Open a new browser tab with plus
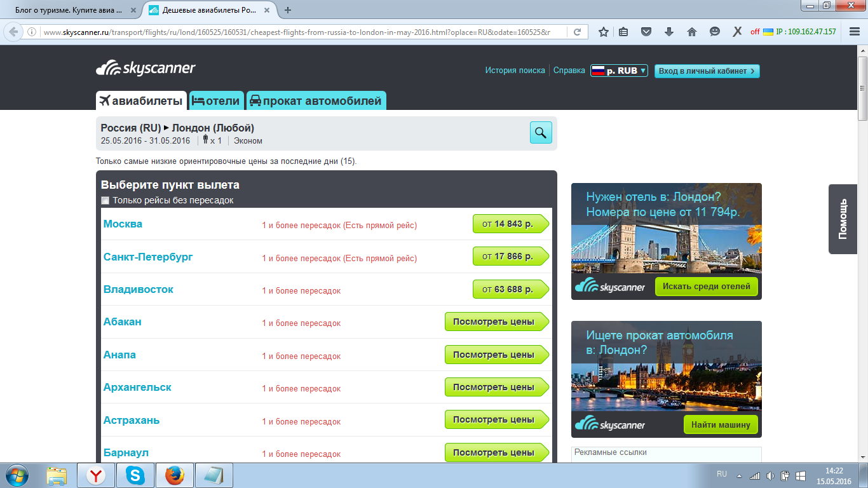 coord(288,10)
